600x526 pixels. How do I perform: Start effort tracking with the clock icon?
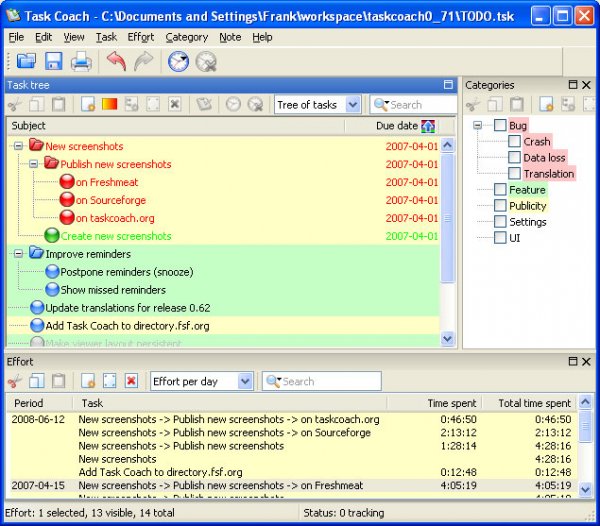pyautogui.click(x=178, y=62)
